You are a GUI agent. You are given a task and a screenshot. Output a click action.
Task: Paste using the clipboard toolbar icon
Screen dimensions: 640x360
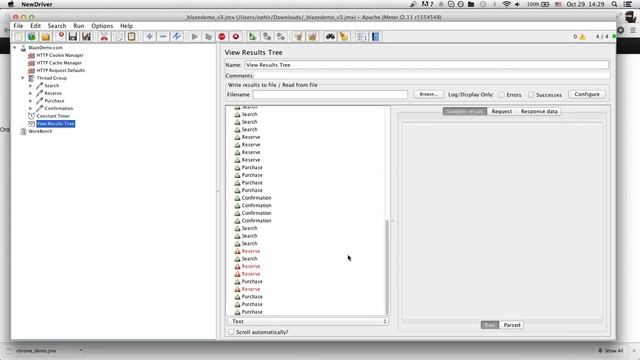pos(131,37)
